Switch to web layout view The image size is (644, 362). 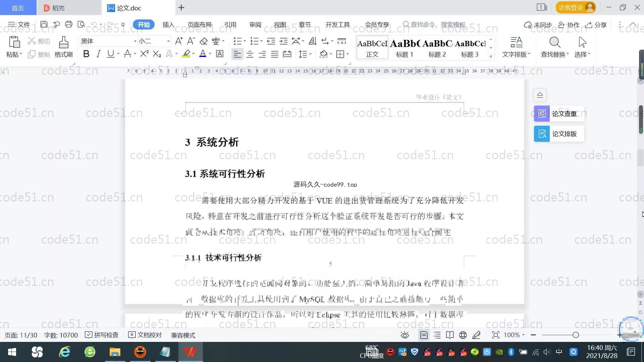click(463, 335)
